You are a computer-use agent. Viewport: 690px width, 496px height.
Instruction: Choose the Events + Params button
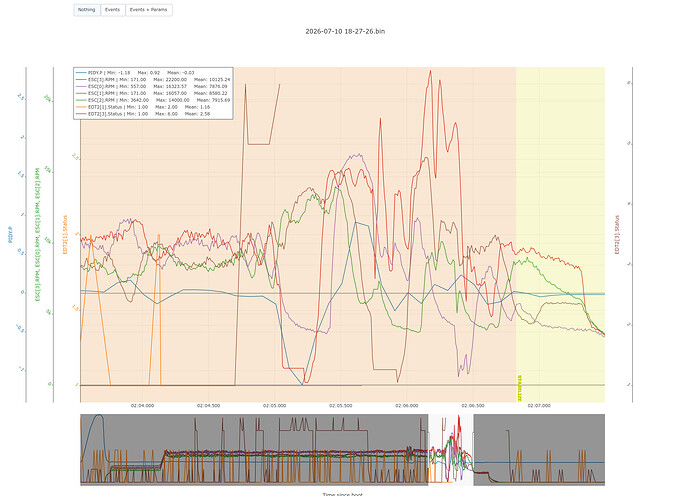point(149,10)
